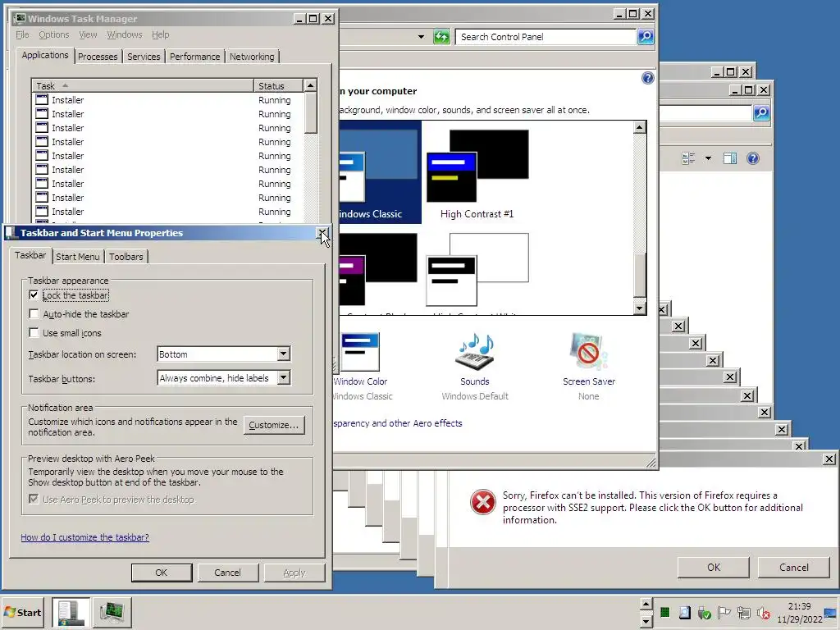Click theme list scrollbar up arrow
Image resolution: width=840 pixels, height=630 pixels.
(639, 127)
